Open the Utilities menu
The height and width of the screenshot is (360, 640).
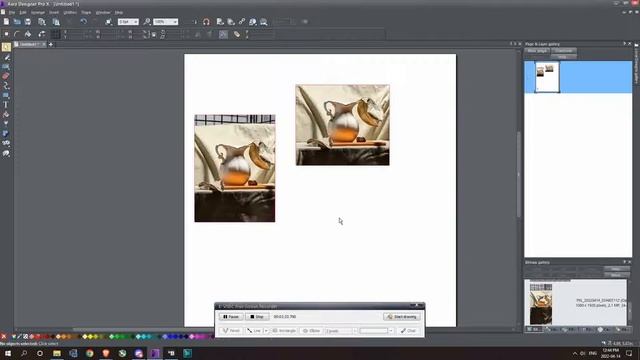[70, 13]
